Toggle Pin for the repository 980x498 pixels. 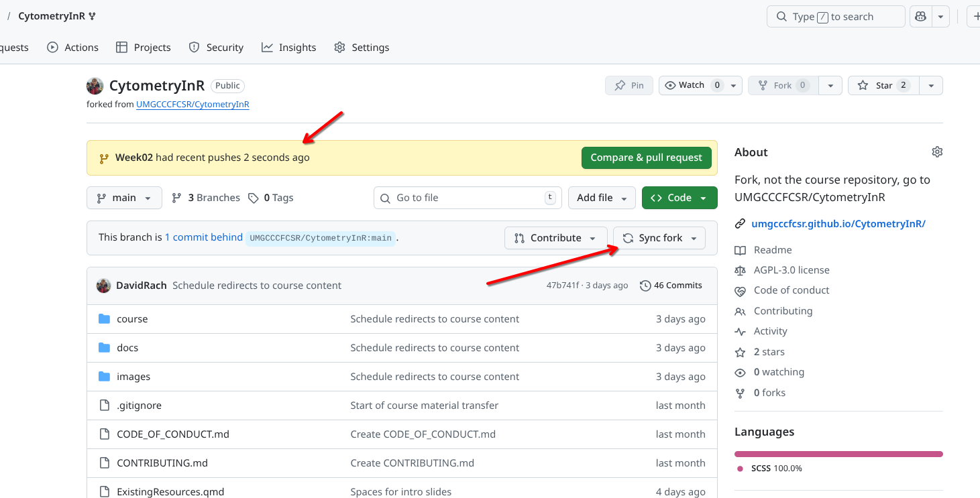(629, 86)
